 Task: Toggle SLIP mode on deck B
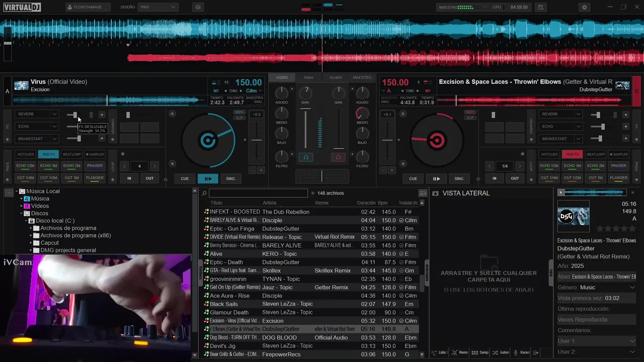470,118
